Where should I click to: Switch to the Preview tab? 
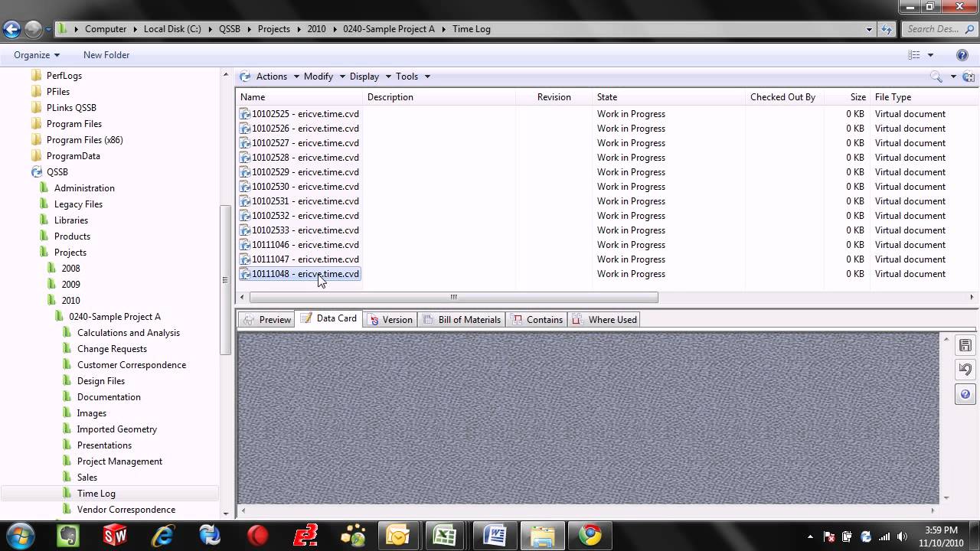(x=266, y=320)
